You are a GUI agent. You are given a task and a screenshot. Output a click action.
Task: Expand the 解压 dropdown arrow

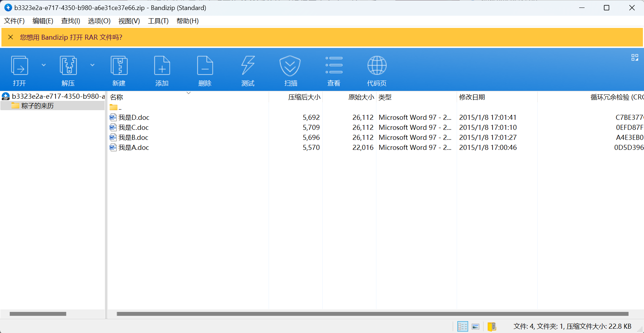click(92, 65)
